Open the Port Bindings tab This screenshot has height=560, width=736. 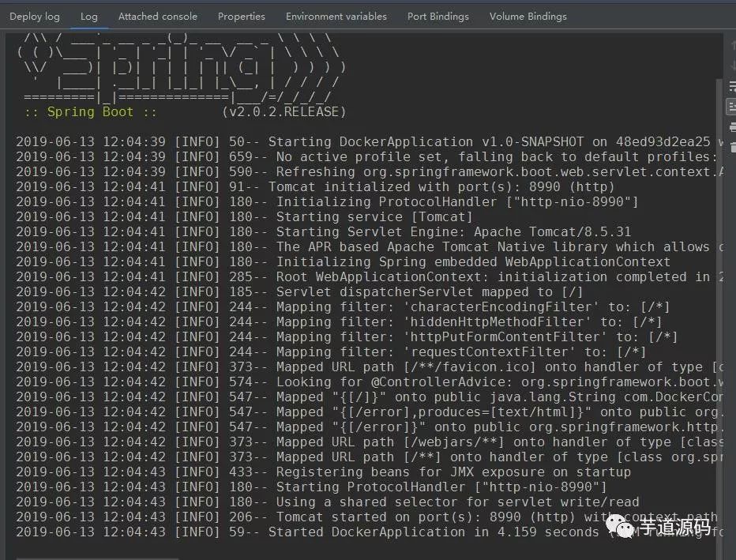(x=438, y=17)
